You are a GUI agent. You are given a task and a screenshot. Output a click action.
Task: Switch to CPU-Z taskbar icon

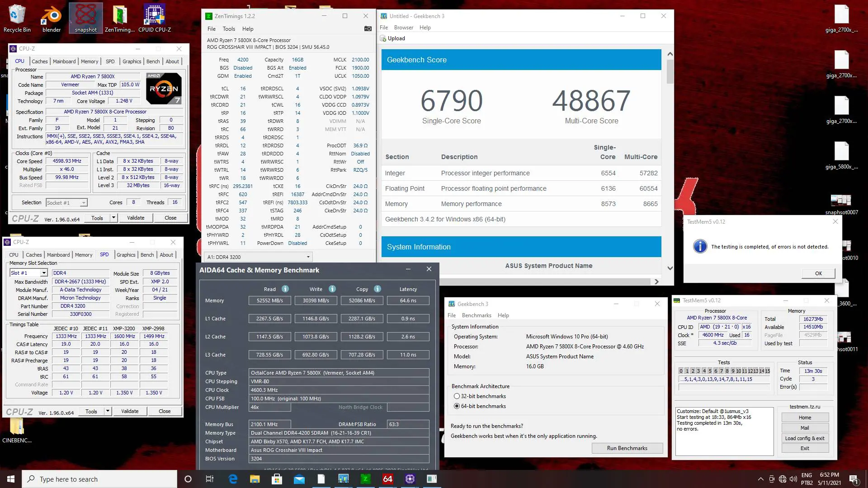point(410,479)
